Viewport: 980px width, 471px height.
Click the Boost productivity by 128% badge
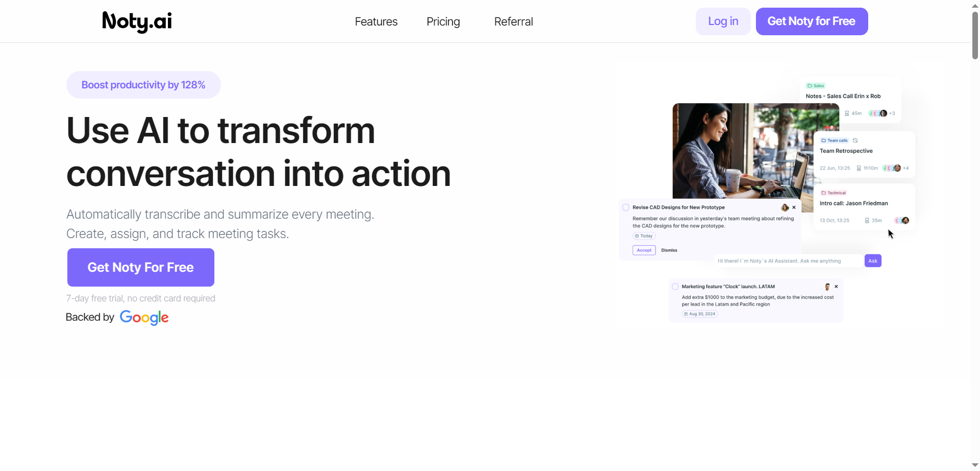pos(143,85)
